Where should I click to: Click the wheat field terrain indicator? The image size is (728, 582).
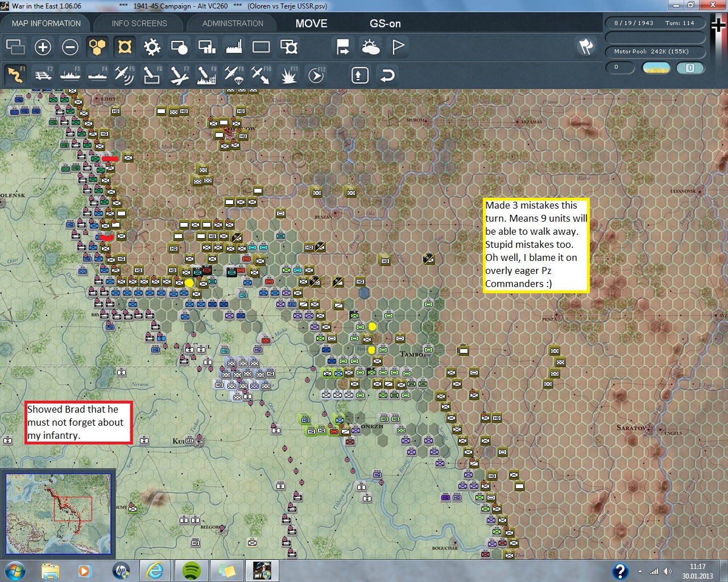click(656, 68)
